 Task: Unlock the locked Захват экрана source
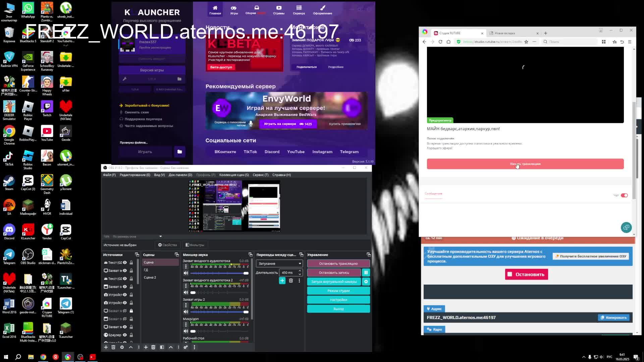[x=131, y=311]
